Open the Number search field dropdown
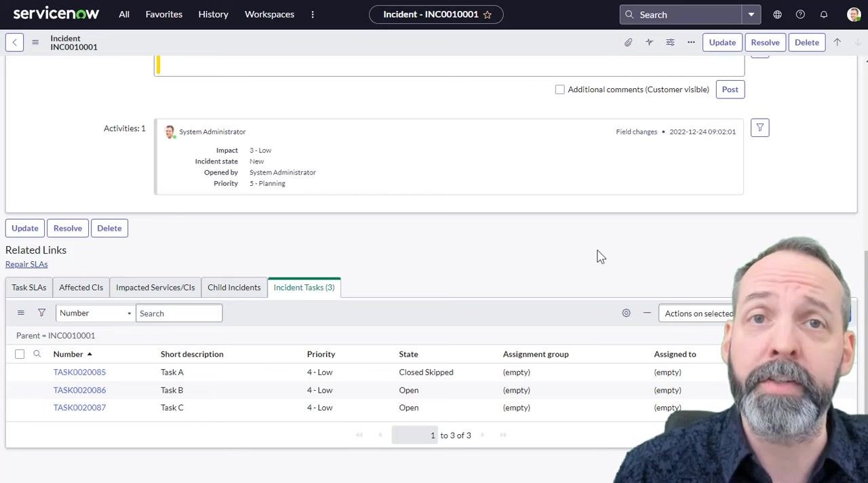868x483 pixels. click(94, 313)
